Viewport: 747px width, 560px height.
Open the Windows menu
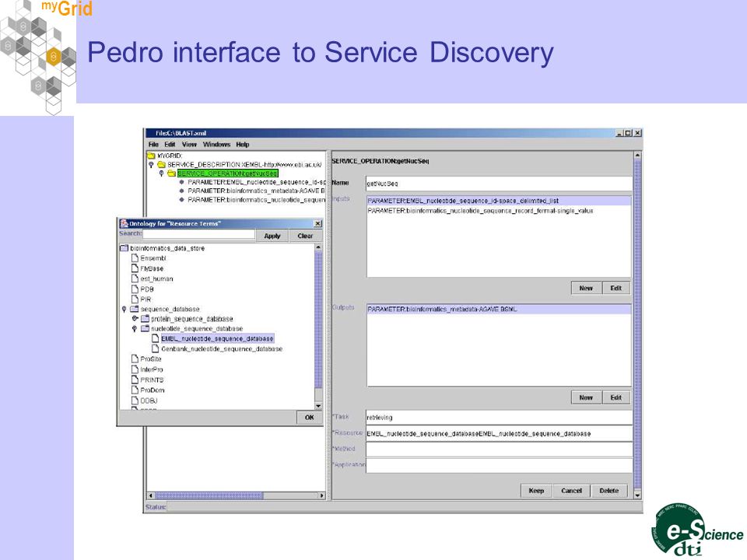[x=217, y=145]
